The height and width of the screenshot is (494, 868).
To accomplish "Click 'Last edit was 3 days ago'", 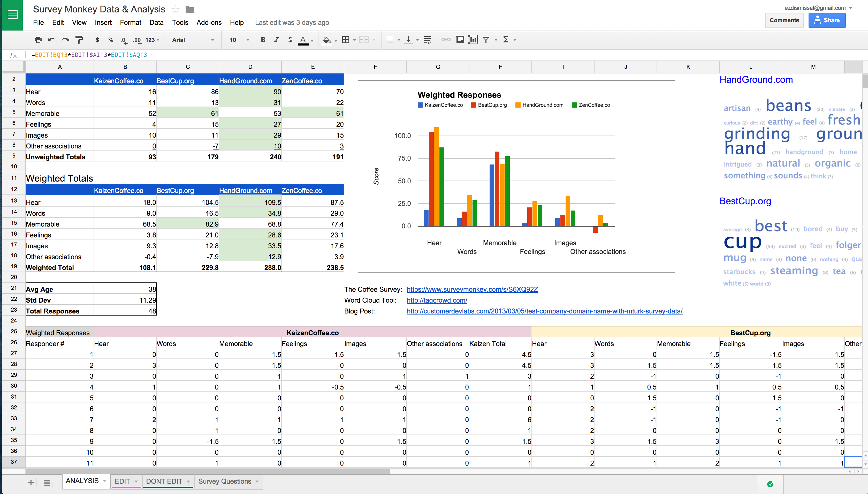I will tap(292, 23).
